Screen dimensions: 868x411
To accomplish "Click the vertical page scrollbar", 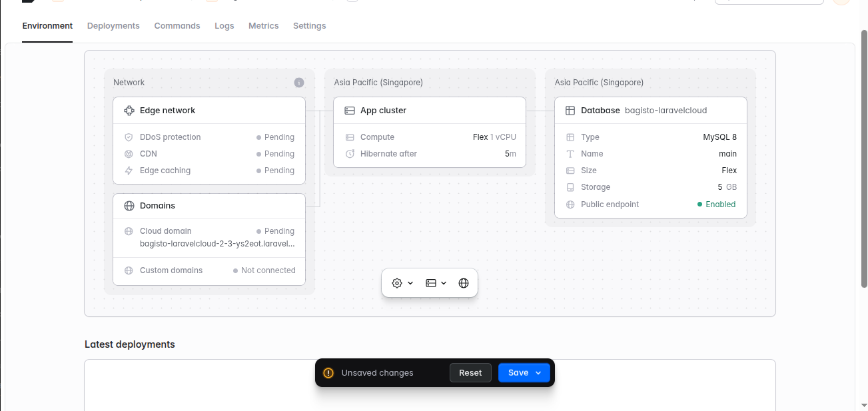I will 864,159.
